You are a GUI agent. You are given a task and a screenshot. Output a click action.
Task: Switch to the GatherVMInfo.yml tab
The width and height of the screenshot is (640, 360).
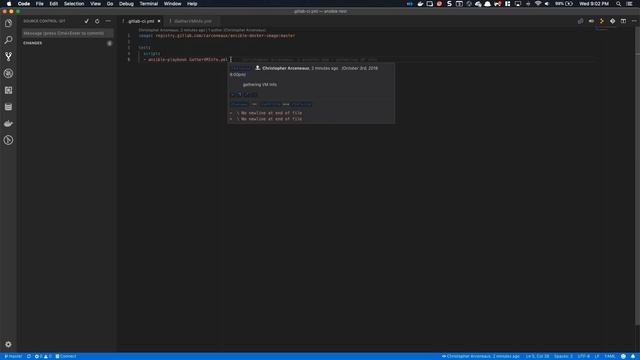(193, 21)
